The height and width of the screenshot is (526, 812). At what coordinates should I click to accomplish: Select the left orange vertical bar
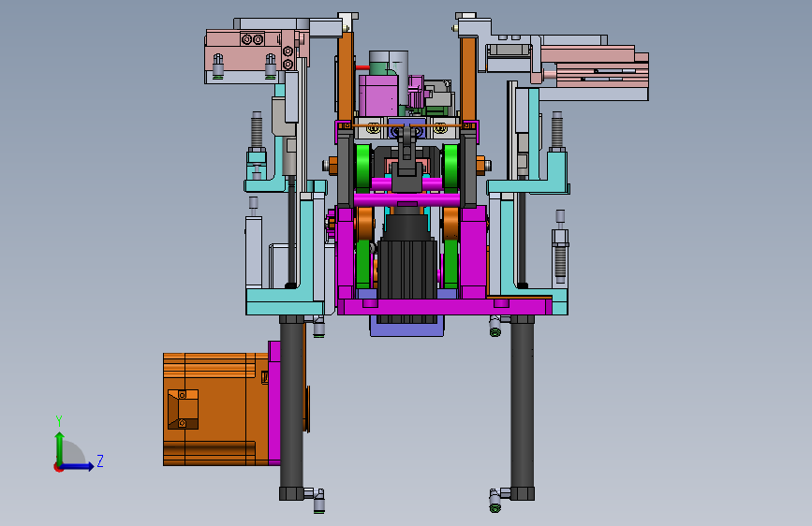346,76
